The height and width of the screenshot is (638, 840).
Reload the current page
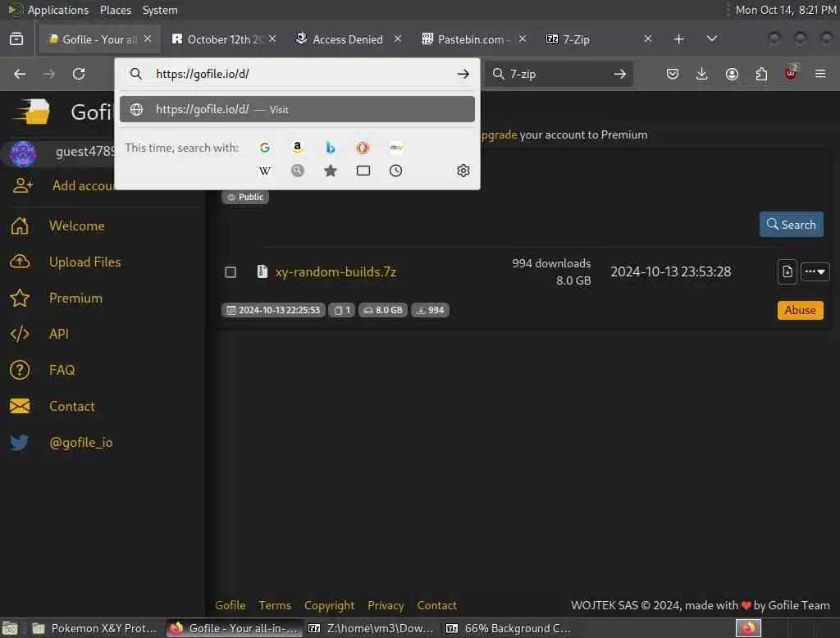pos(79,74)
